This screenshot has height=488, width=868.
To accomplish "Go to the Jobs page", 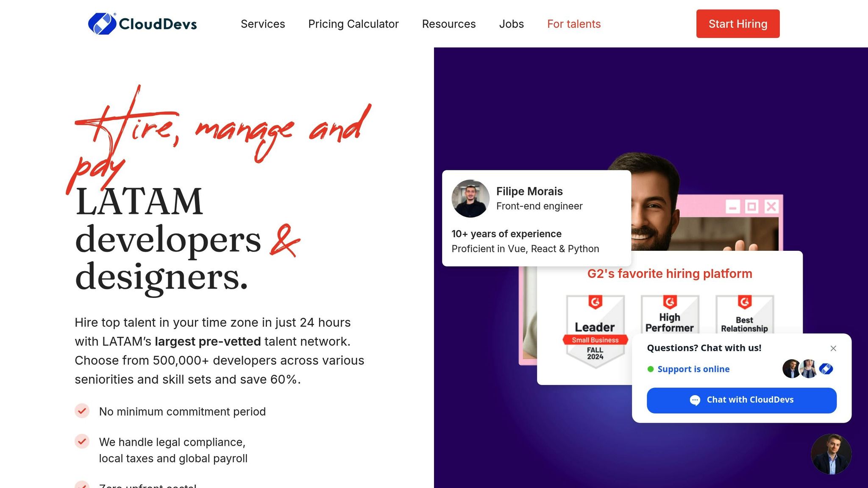I will (x=512, y=24).
